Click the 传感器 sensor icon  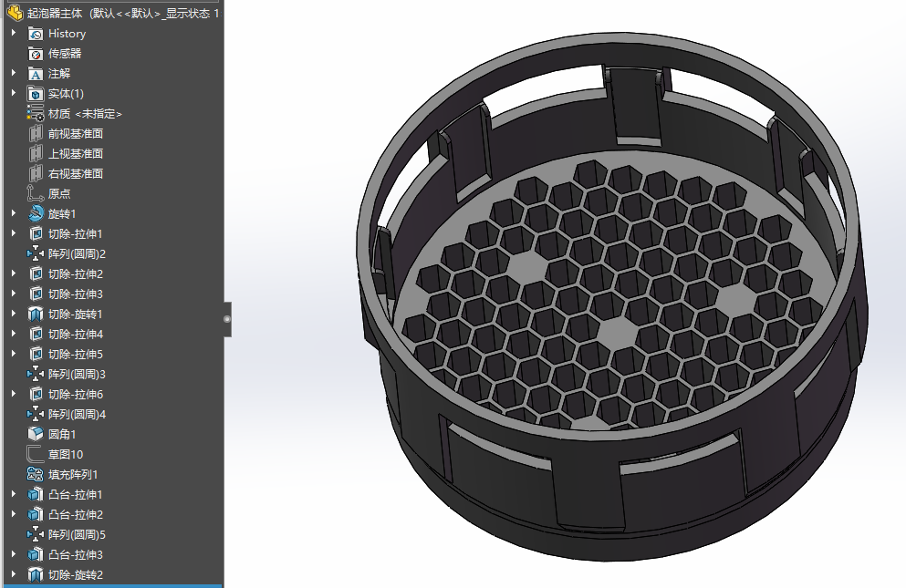click(36, 54)
